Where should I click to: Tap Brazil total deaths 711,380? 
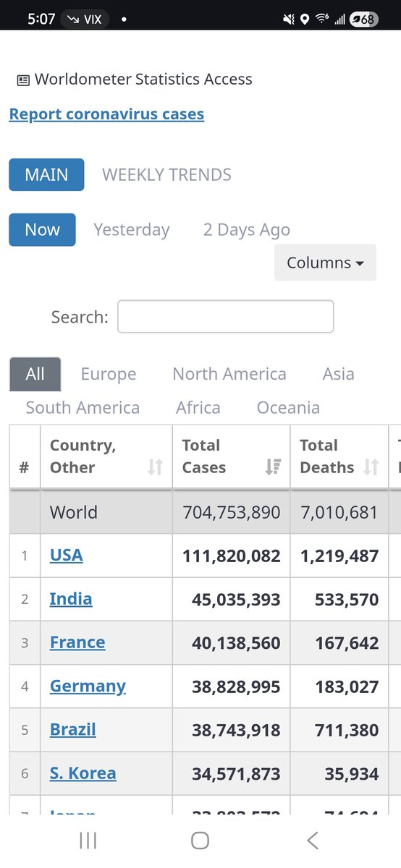point(347,730)
